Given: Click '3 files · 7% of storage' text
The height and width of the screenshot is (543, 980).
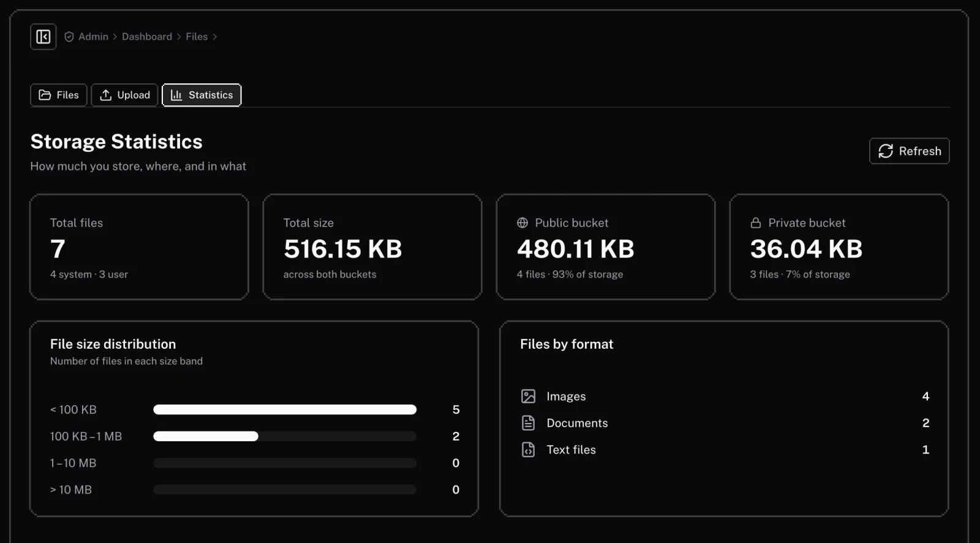Looking at the screenshot, I should coord(800,275).
